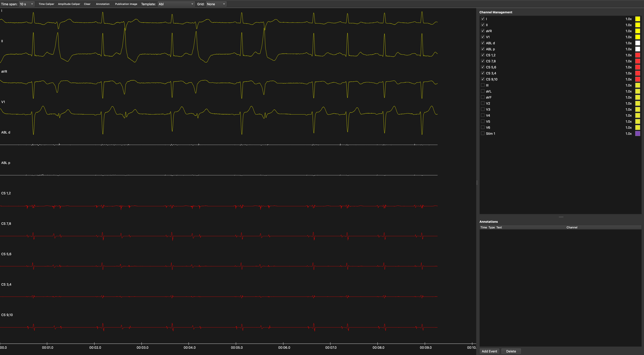Click the 1.0x gain value for CS 7,8
The width and height of the screenshot is (644, 355).
pyautogui.click(x=629, y=61)
